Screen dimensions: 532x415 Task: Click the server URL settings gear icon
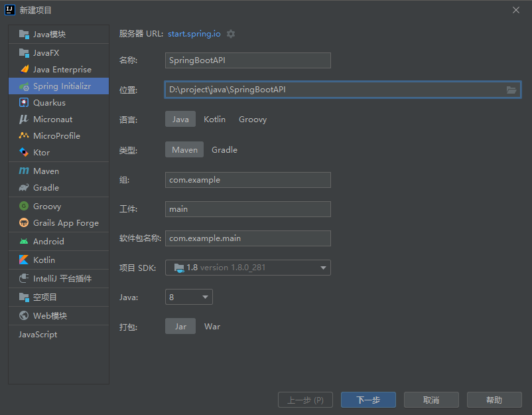pyautogui.click(x=231, y=34)
